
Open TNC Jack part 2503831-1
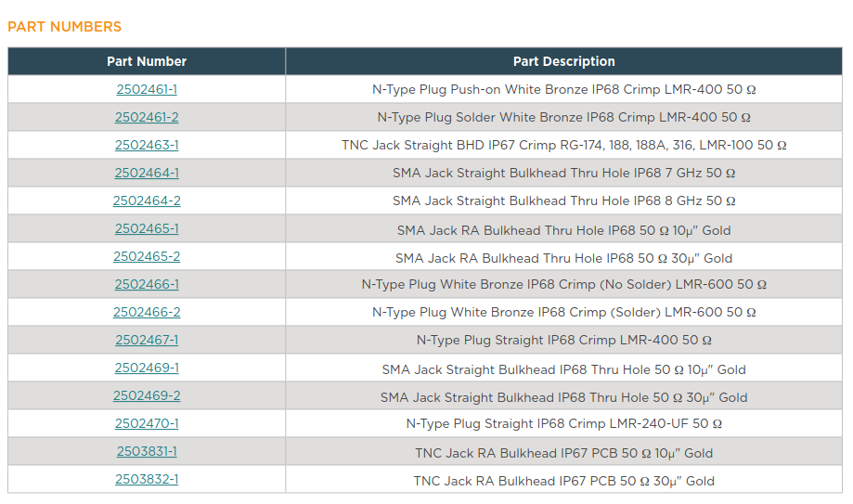(x=147, y=451)
